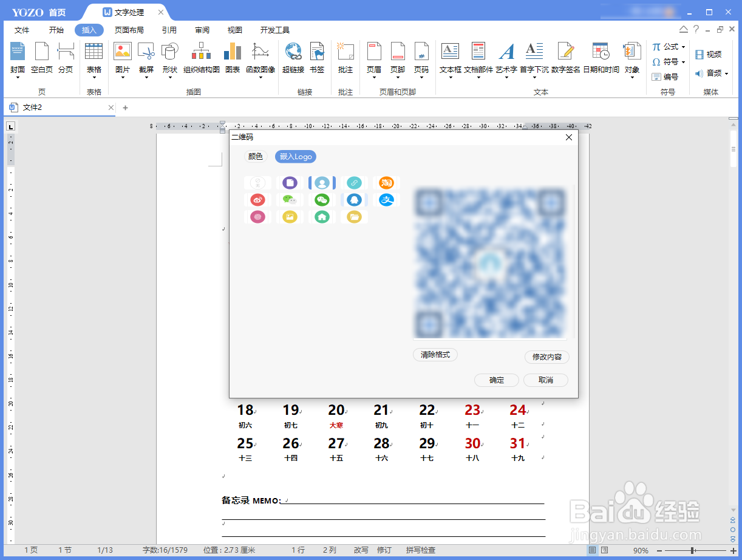The width and height of the screenshot is (742, 560).
Task: Insert a page break (分页)
Action: point(66,59)
